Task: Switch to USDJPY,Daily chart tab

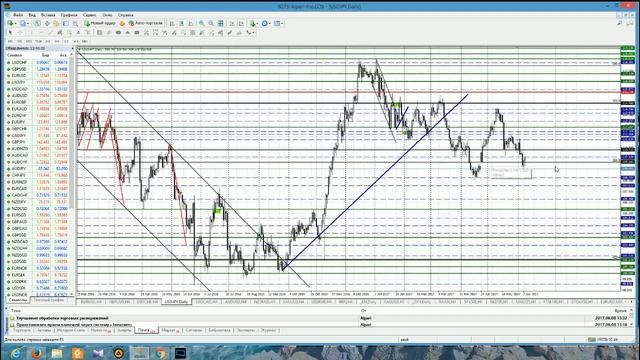Action: (x=176, y=302)
